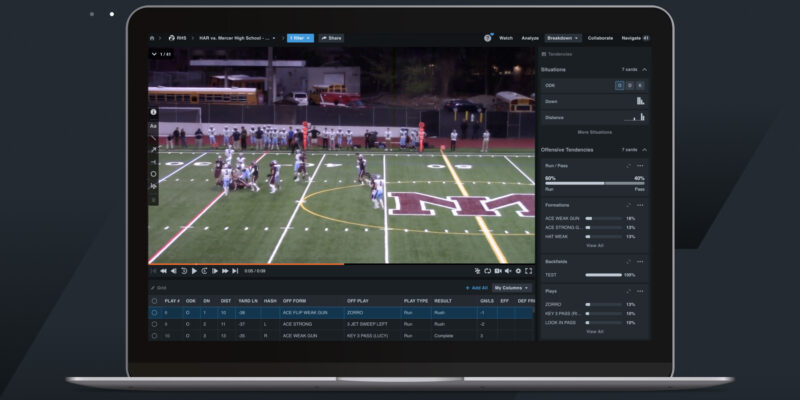Click the orange video progress bar
The height and width of the screenshot is (400, 800).
tap(245, 264)
